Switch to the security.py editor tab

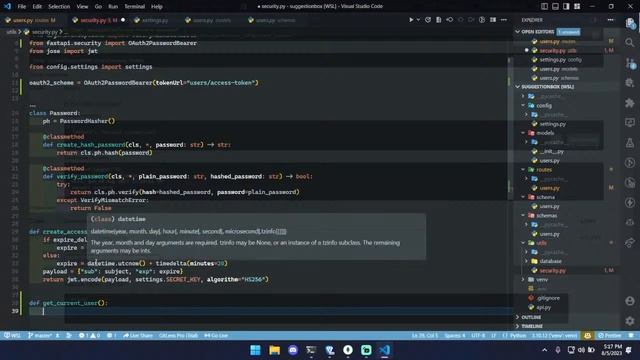point(98,20)
